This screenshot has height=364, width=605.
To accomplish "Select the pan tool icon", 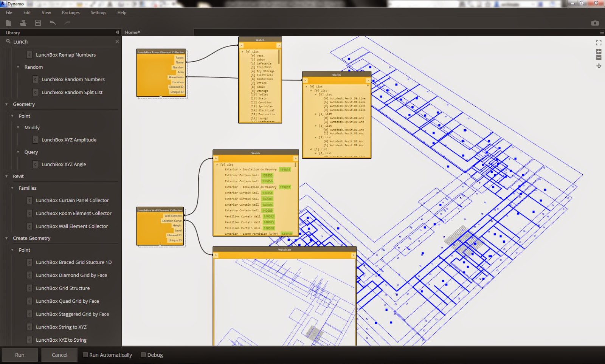I will click(599, 66).
